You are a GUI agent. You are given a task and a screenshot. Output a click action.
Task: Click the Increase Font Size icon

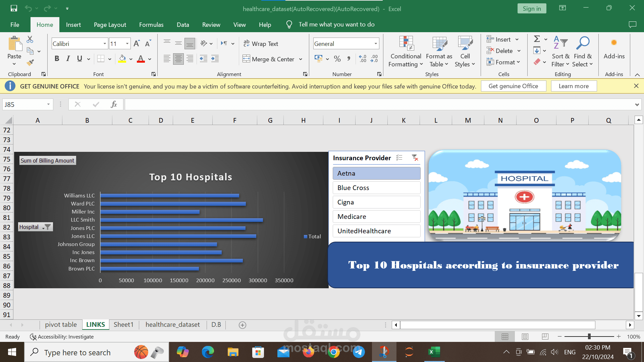click(137, 44)
